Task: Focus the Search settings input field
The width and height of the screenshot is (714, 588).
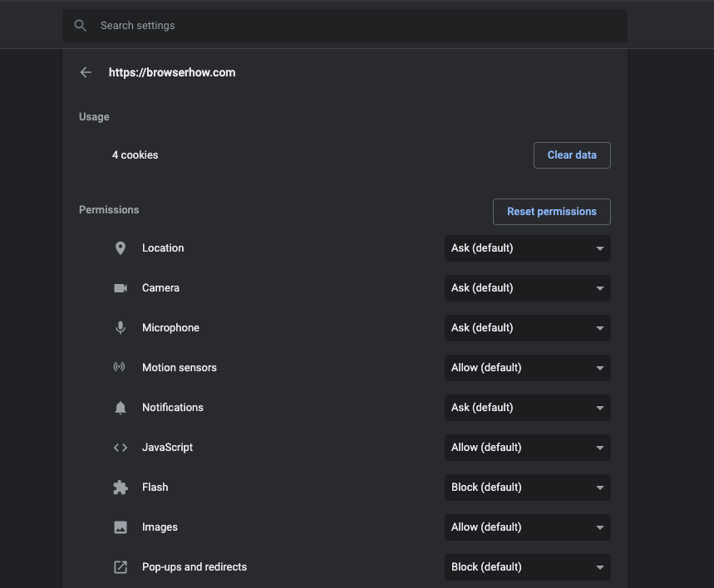Action: click(357, 26)
